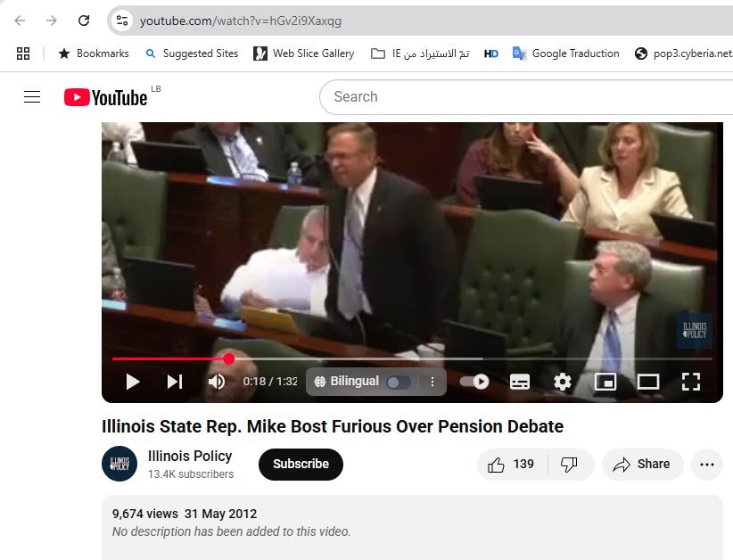Open the Google Traduction bookmark
Image resolution: width=733 pixels, height=560 pixels.
pos(566,54)
